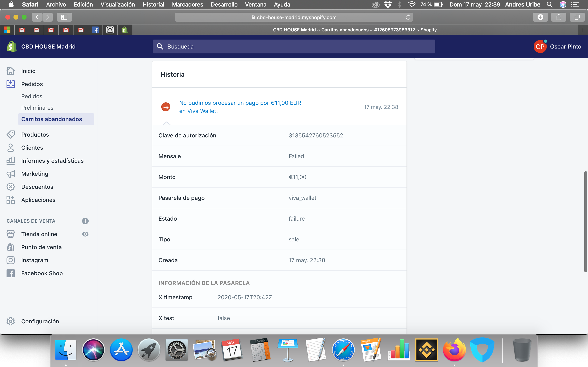Click the Informes y estadísticas chart icon

11,160
